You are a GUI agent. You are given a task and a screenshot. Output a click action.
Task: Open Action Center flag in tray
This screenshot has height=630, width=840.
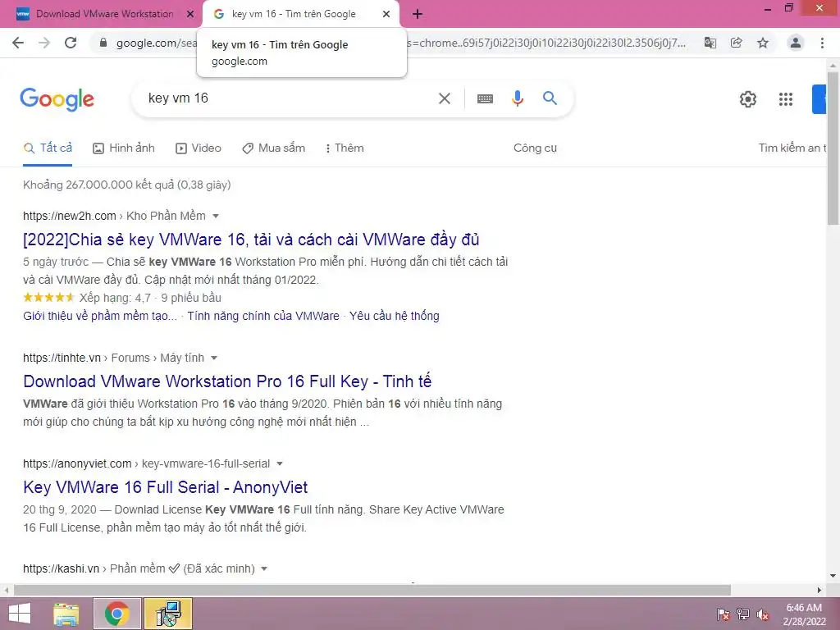tap(724, 614)
